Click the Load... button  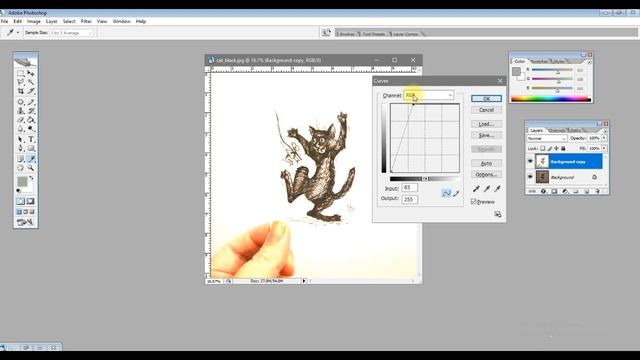(x=486, y=124)
